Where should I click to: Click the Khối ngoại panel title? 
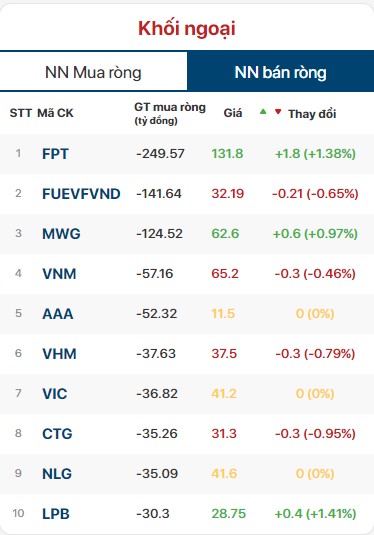point(187,29)
